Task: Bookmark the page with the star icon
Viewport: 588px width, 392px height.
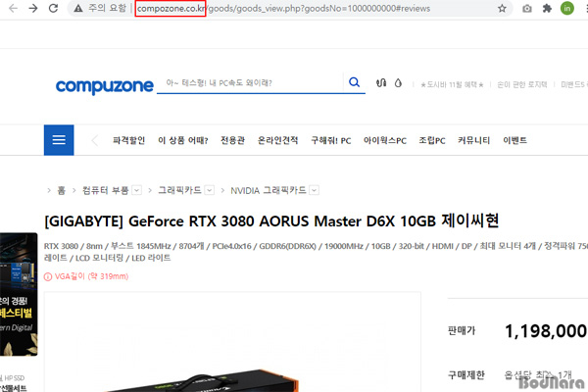Action: tap(502, 8)
